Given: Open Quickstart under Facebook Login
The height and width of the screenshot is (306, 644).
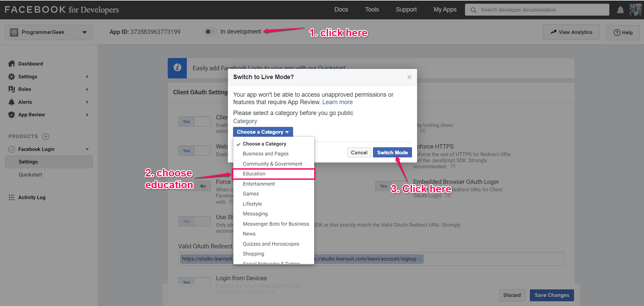Looking at the screenshot, I should click(30, 175).
